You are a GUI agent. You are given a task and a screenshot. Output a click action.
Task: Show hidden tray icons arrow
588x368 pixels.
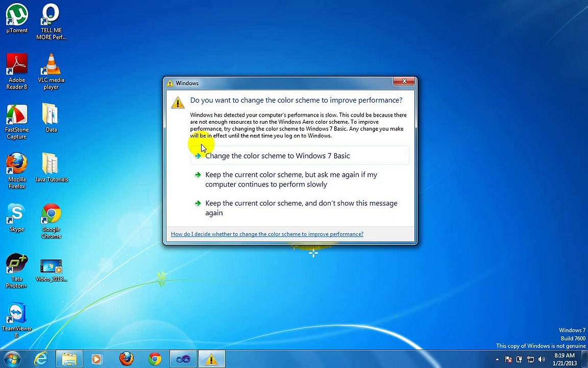497,359
